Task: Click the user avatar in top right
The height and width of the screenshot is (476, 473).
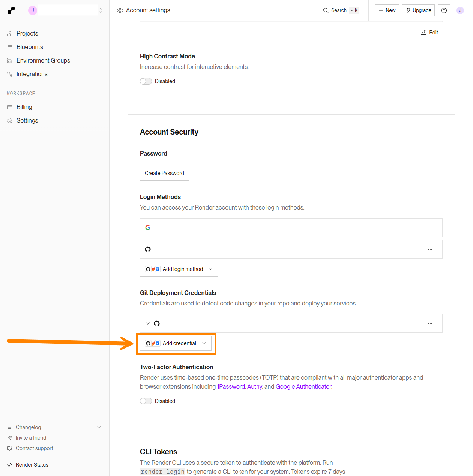Action: [x=460, y=10]
